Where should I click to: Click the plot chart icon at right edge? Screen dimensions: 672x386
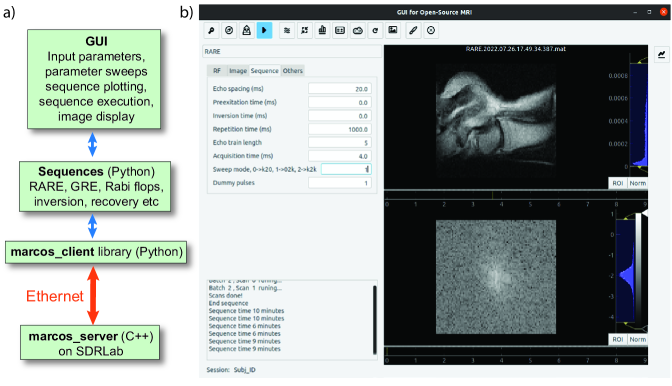662,54
